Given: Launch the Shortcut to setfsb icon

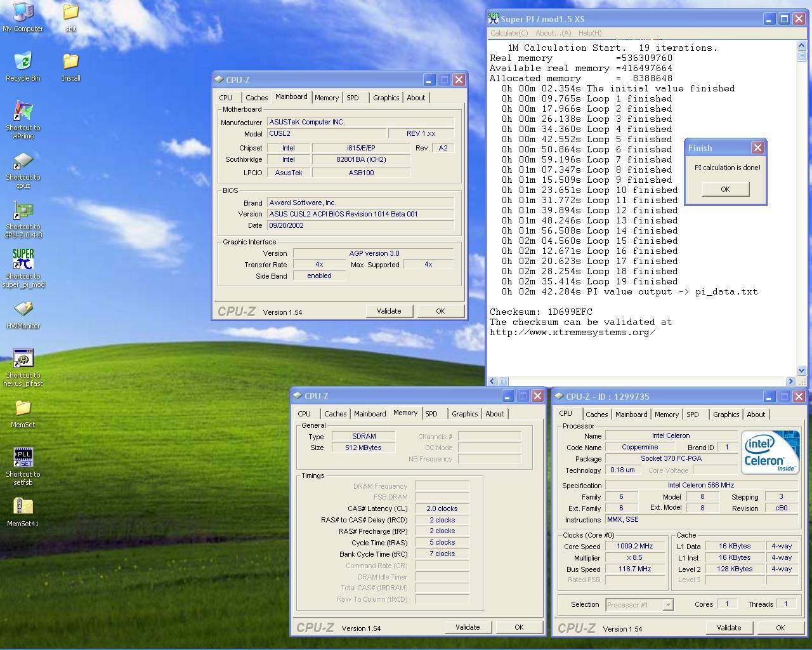Looking at the screenshot, I should coord(23,457).
